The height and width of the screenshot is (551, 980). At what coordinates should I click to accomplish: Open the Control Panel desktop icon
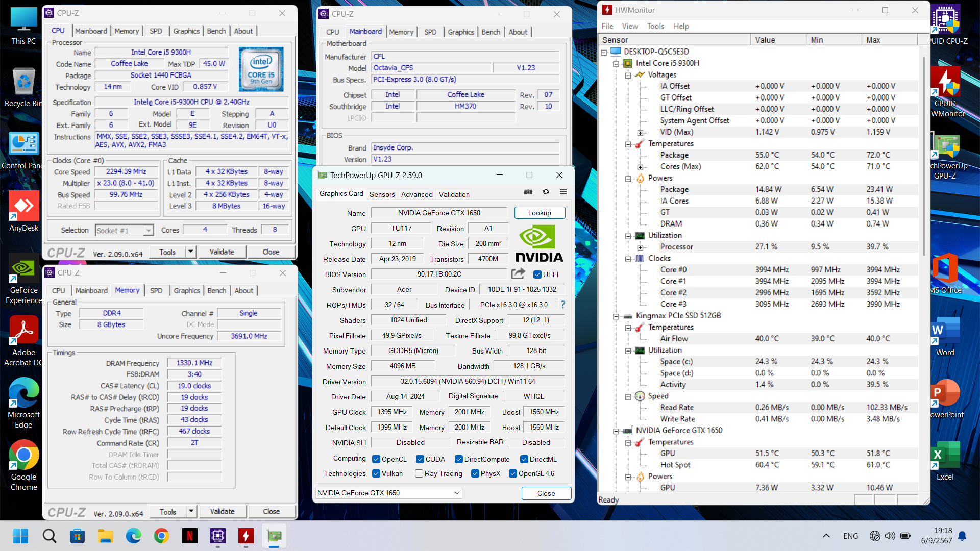click(x=23, y=151)
